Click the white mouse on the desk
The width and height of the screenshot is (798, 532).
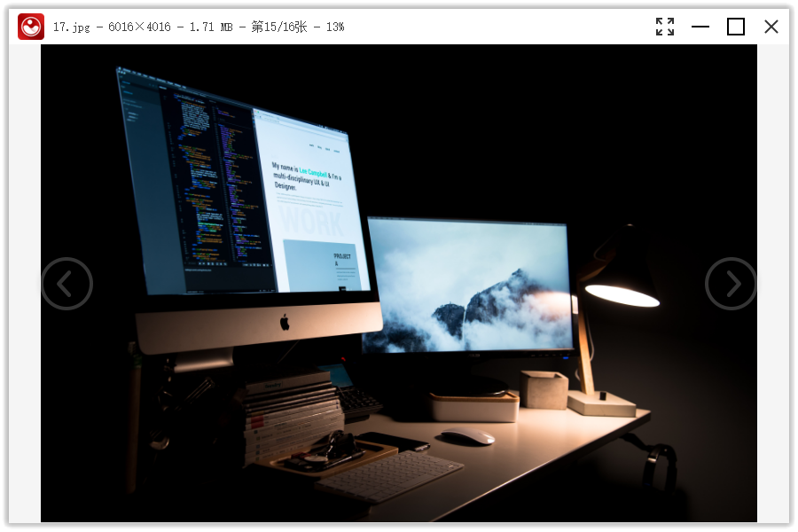point(467,435)
